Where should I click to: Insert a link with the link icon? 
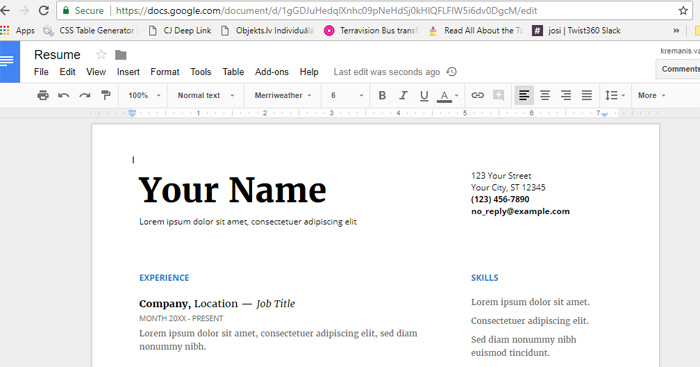[x=478, y=95]
